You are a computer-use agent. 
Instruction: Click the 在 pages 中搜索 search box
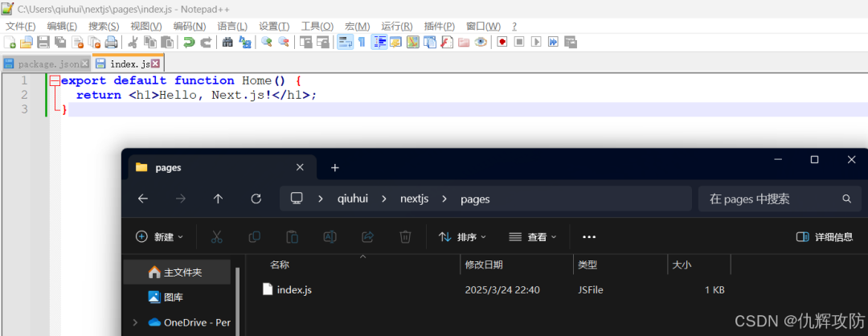point(780,199)
